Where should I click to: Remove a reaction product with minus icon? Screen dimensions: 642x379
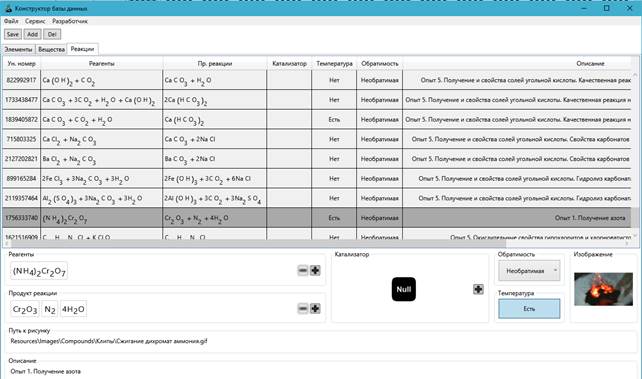(x=303, y=309)
